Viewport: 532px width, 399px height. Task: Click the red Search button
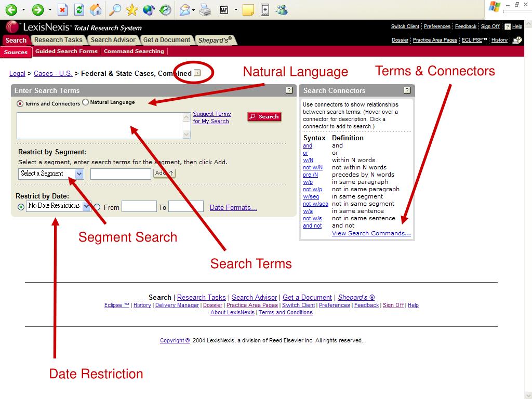(x=264, y=117)
